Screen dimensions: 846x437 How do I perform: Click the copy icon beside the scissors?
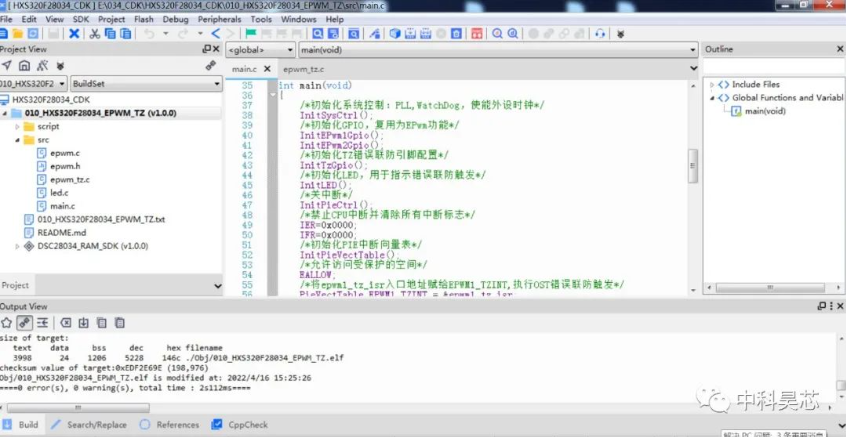tap(110, 34)
